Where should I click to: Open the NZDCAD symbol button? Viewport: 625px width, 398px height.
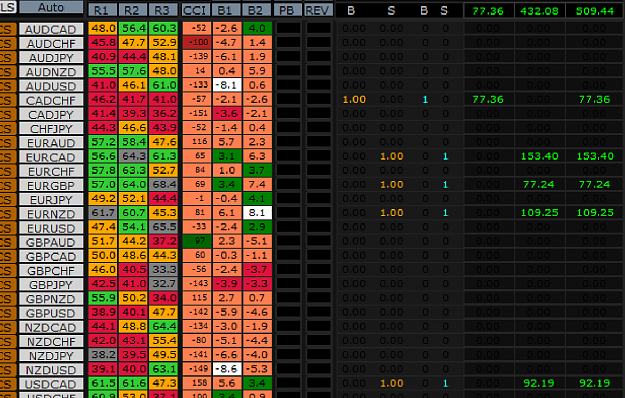coord(51,327)
